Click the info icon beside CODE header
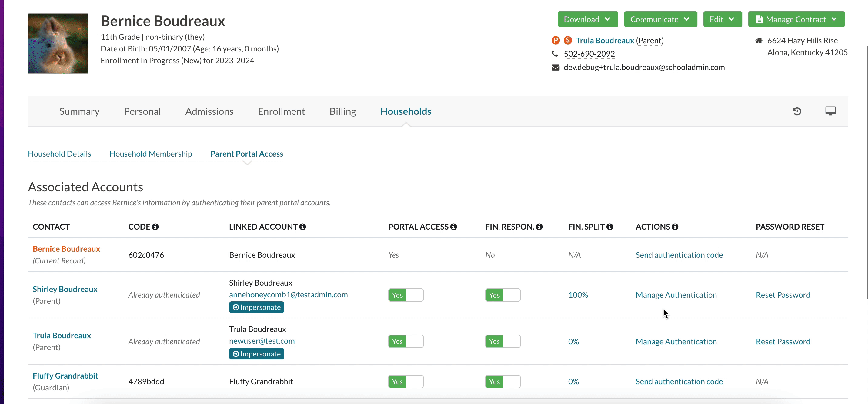 (155, 227)
